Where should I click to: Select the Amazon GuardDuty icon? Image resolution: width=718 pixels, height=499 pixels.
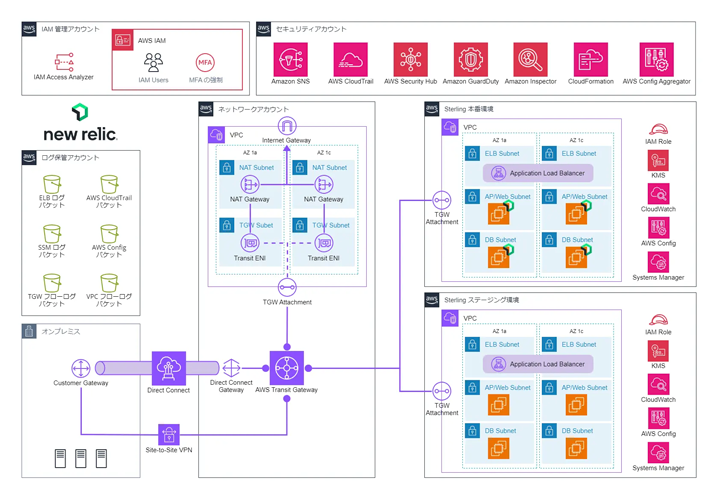pos(469,60)
